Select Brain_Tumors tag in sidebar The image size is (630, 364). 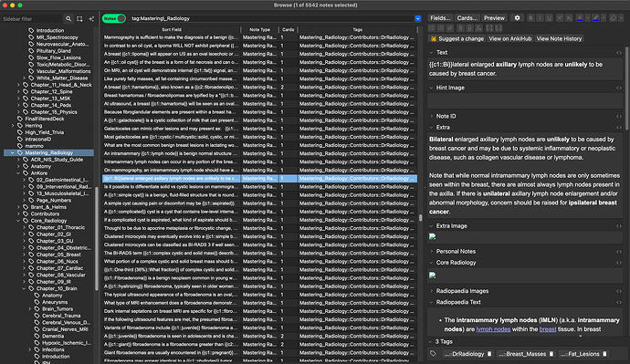tap(58, 309)
